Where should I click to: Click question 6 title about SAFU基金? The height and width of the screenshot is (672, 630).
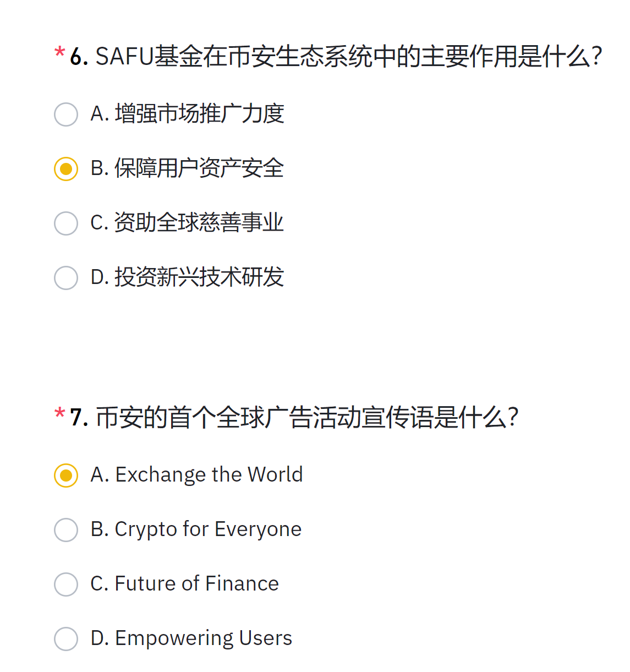pyautogui.click(x=336, y=57)
